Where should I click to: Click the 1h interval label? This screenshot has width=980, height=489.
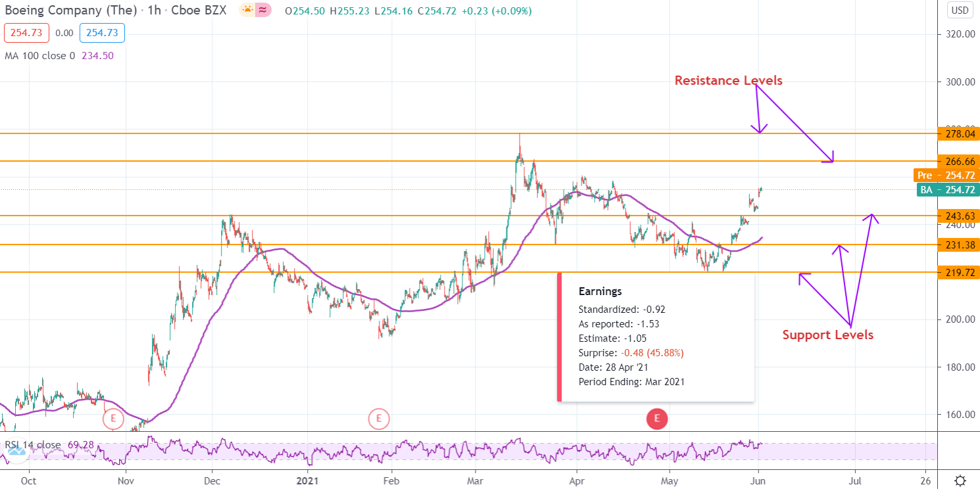[x=156, y=11]
